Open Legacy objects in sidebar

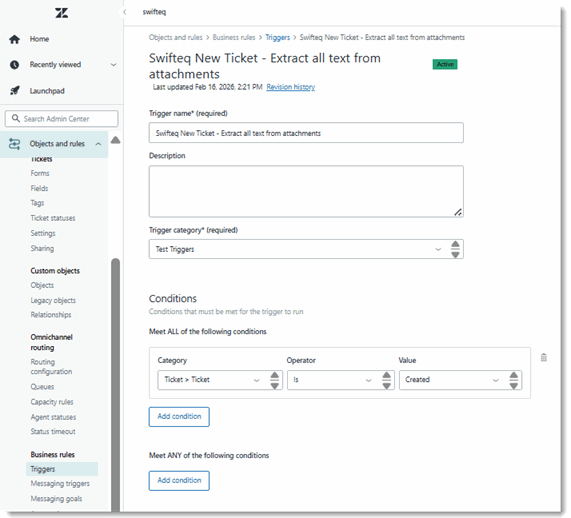click(x=53, y=301)
